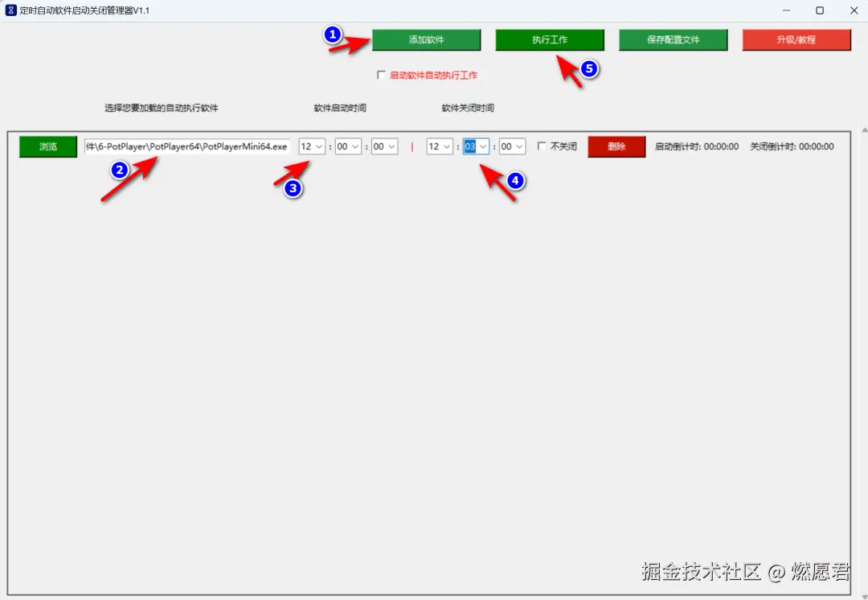Click the green 添加软件 (Add Software) button
868x600 pixels.
point(426,39)
